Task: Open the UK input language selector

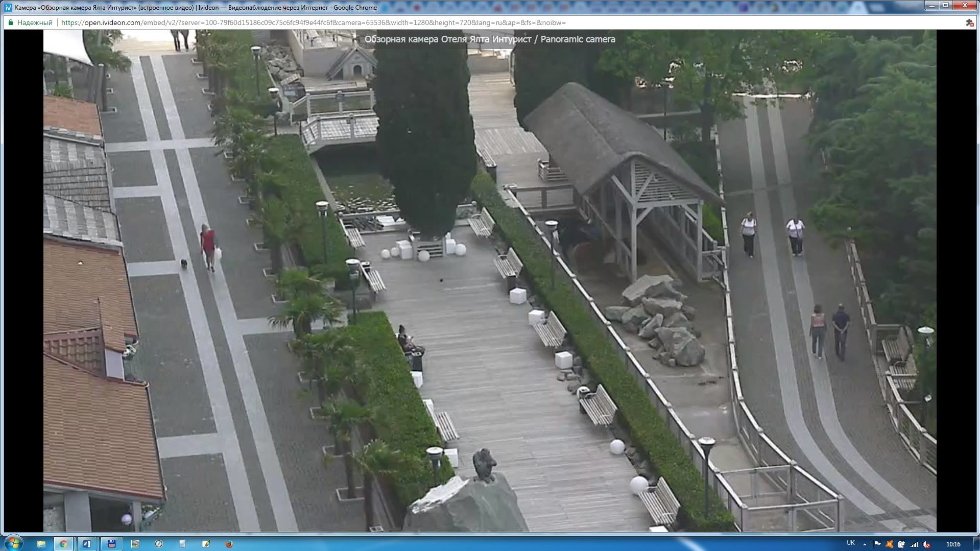Action: [851, 543]
